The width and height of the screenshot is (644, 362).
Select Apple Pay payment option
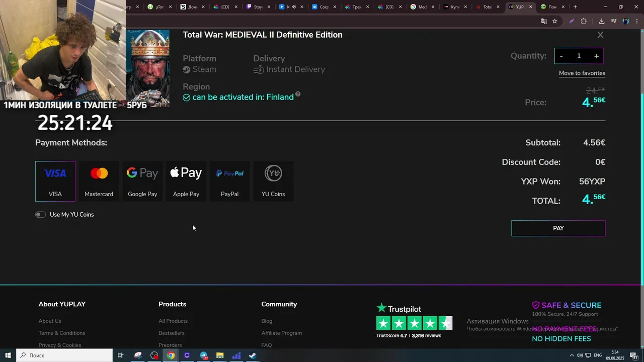pyautogui.click(x=186, y=181)
